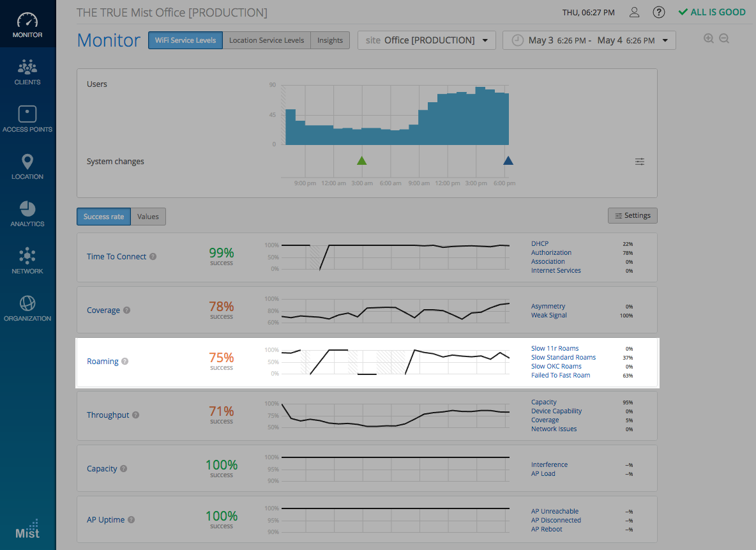Select the Insights tab

click(x=330, y=40)
